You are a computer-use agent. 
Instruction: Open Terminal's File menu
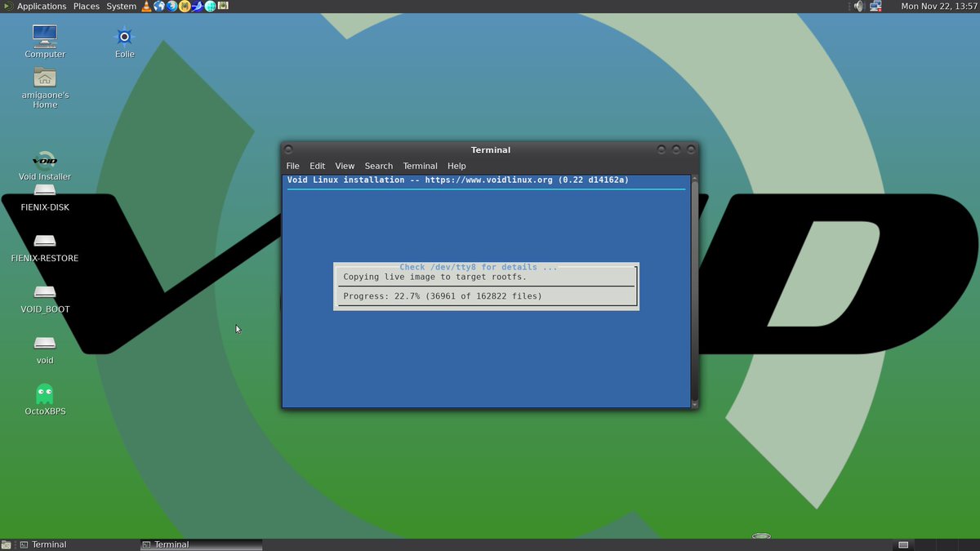[292, 166]
